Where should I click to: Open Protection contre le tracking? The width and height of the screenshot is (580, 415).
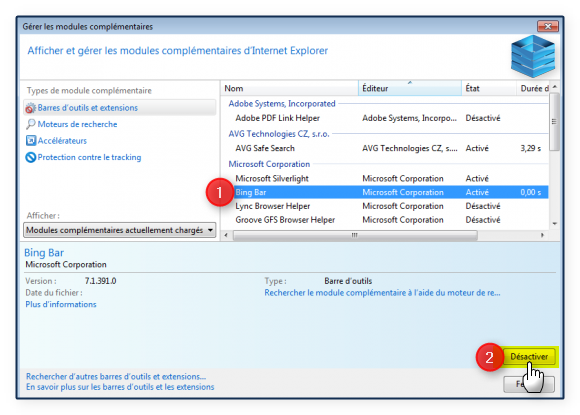point(89,157)
